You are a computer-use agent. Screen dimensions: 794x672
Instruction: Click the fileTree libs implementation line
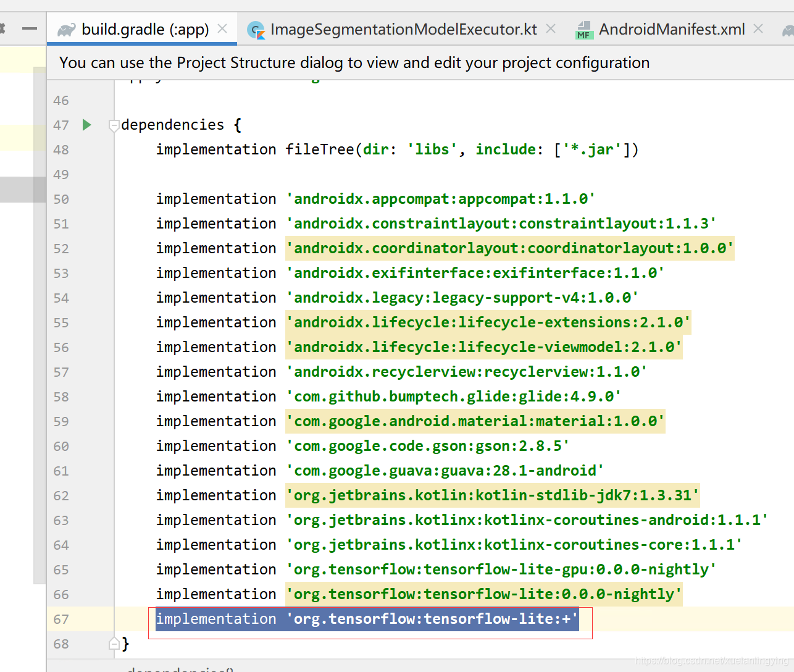click(x=397, y=149)
